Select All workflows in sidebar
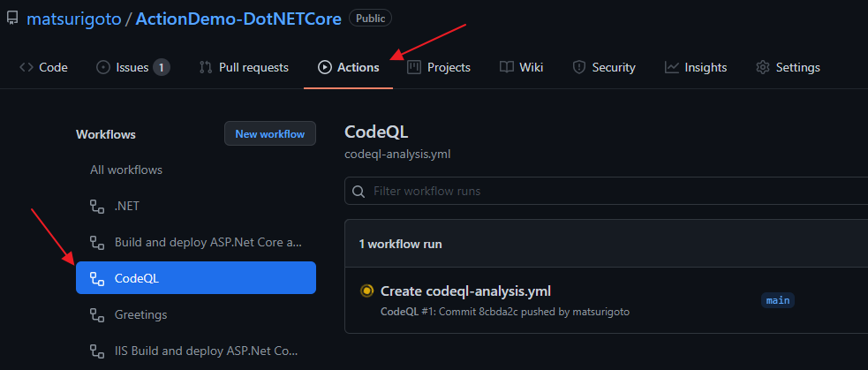Image resolution: width=868 pixels, height=370 pixels. (196, 170)
